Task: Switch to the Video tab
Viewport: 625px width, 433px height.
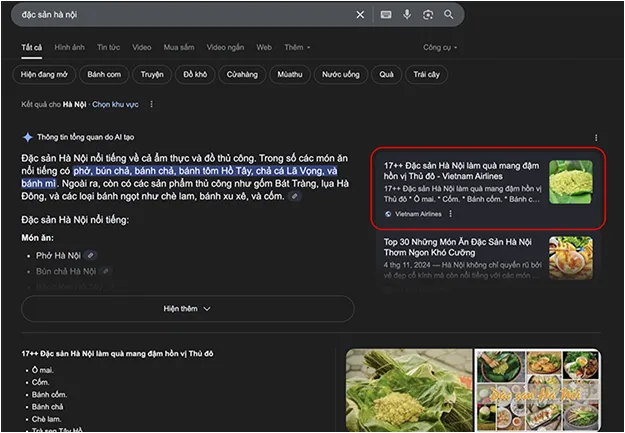Action: [142, 47]
